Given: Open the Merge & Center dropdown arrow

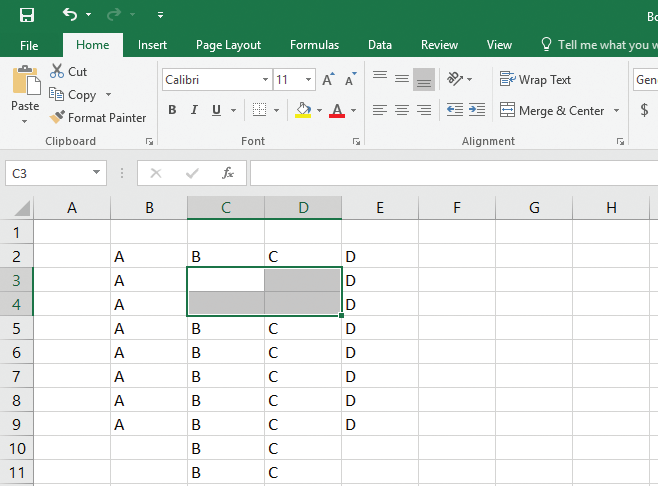Looking at the screenshot, I should (616, 110).
